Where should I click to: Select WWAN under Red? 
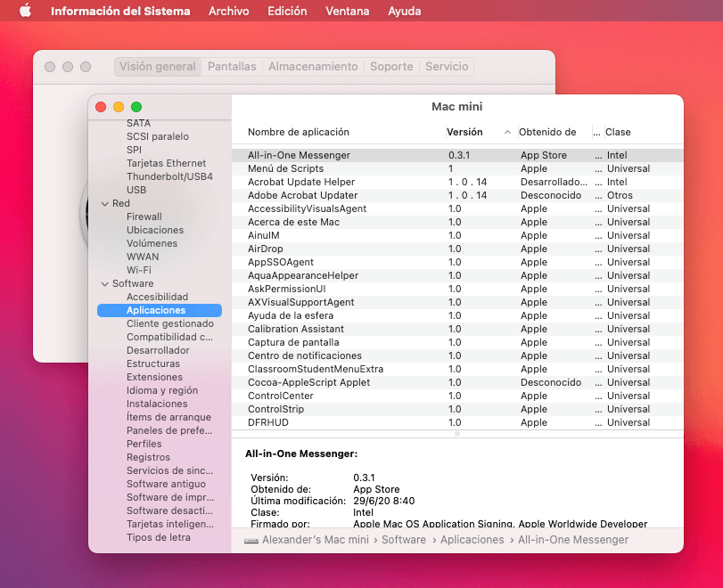(x=143, y=257)
